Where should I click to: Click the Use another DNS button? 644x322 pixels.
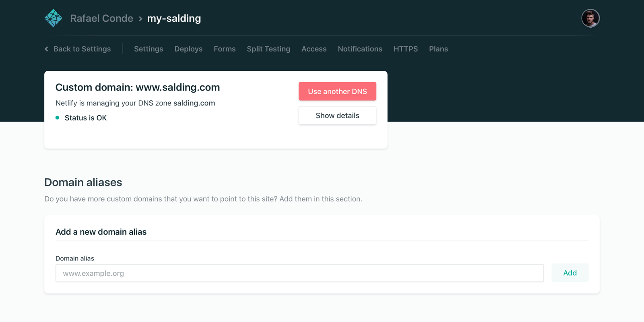point(337,91)
